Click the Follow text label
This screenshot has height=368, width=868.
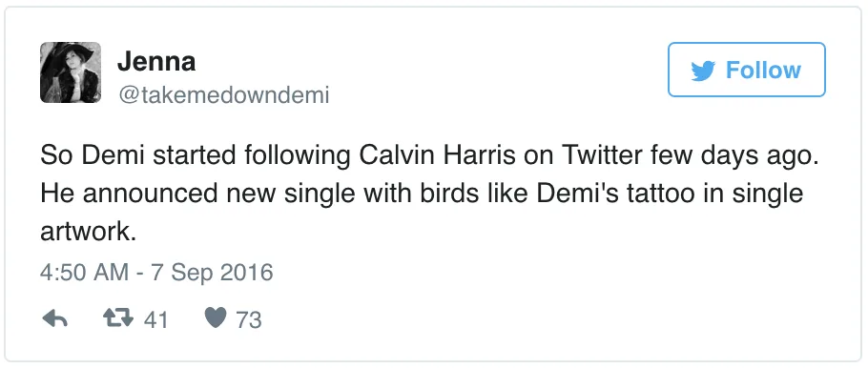[763, 71]
